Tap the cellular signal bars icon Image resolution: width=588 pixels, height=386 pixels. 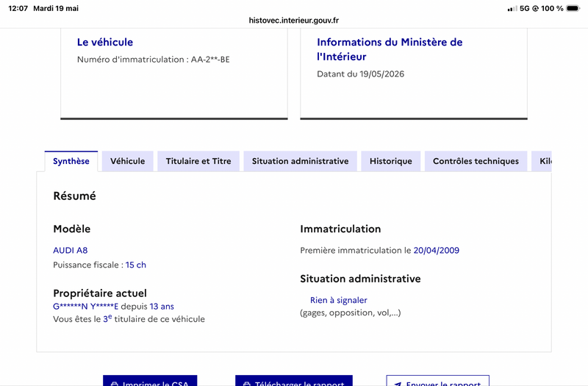512,8
